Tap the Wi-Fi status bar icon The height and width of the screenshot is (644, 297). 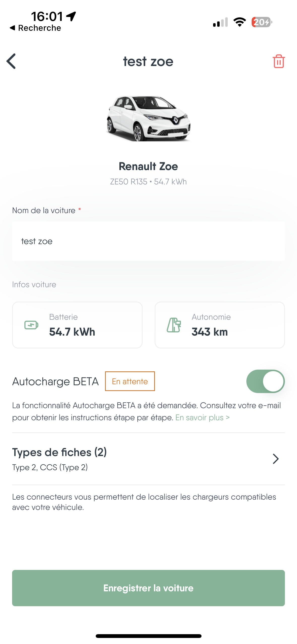coord(240,22)
